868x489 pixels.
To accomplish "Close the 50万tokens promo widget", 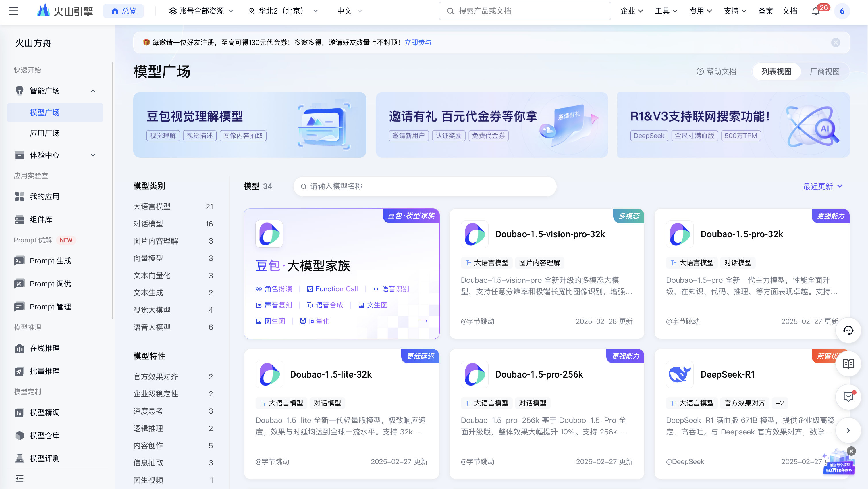I will pyautogui.click(x=851, y=451).
